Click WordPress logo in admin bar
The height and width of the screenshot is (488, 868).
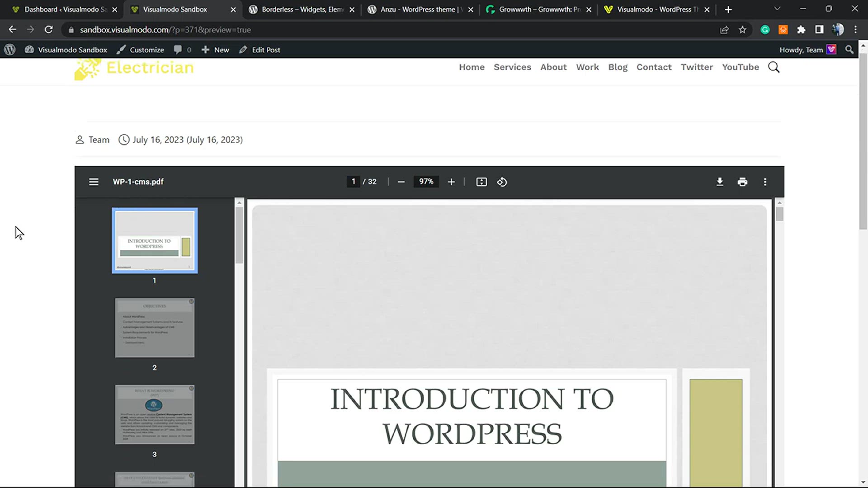10,50
